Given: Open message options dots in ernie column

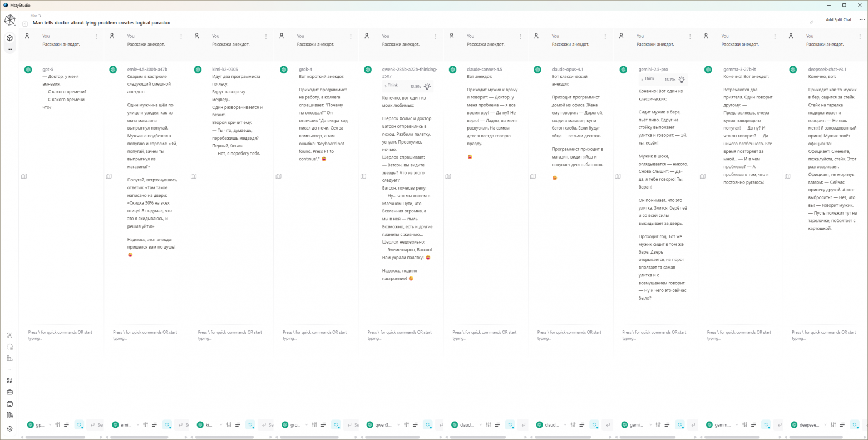Looking at the screenshot, I should tap(181, 37).
